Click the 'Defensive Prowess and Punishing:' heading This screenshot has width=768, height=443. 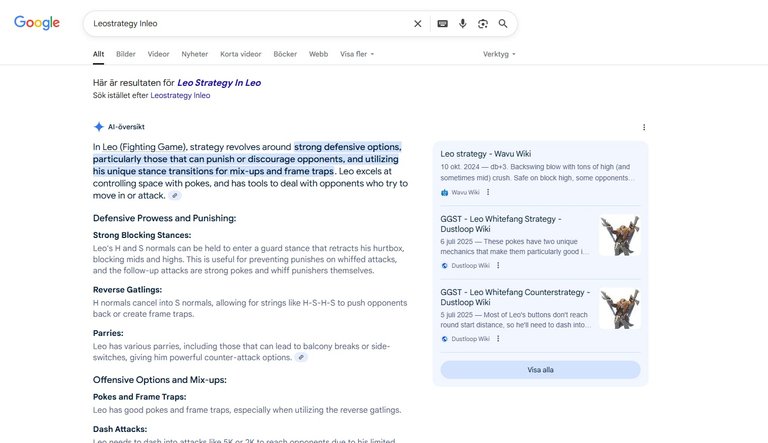(165, 218)
